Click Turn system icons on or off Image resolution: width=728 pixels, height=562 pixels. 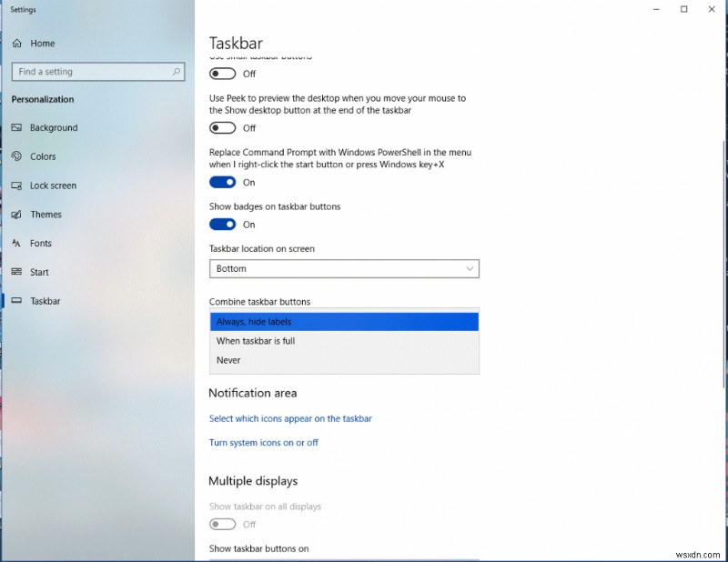(263, 442)
